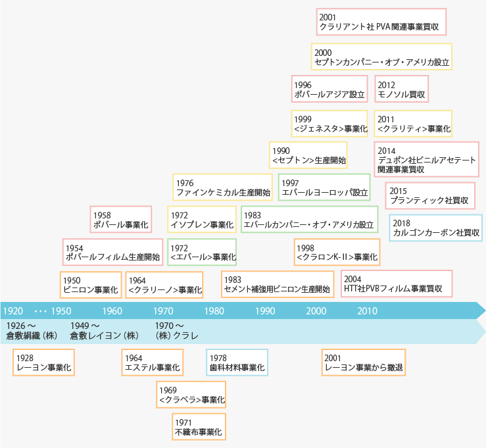Select the 1950 ビニロン事業化 event box
This screenshot has width=486, height=448.
coord(91,285)
